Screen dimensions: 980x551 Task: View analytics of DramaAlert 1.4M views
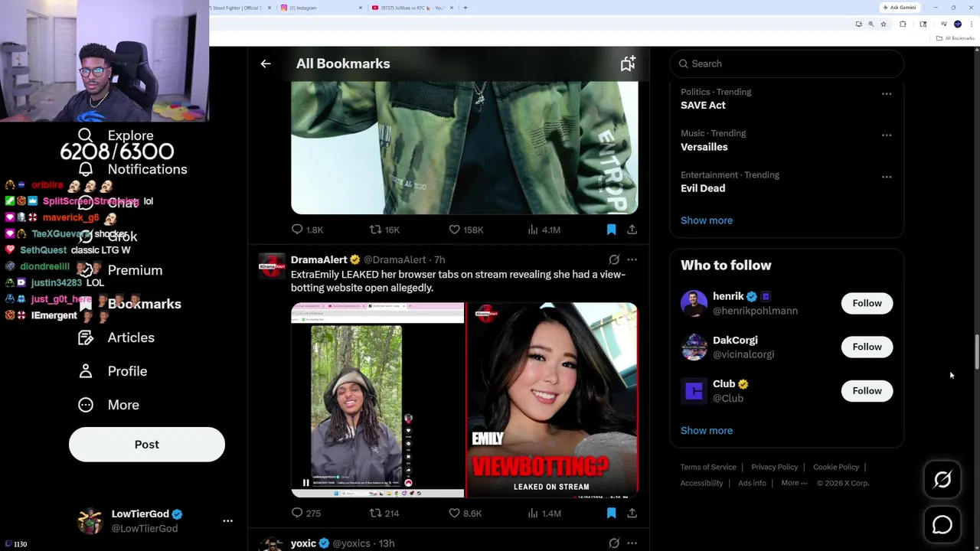click(544, 514)
